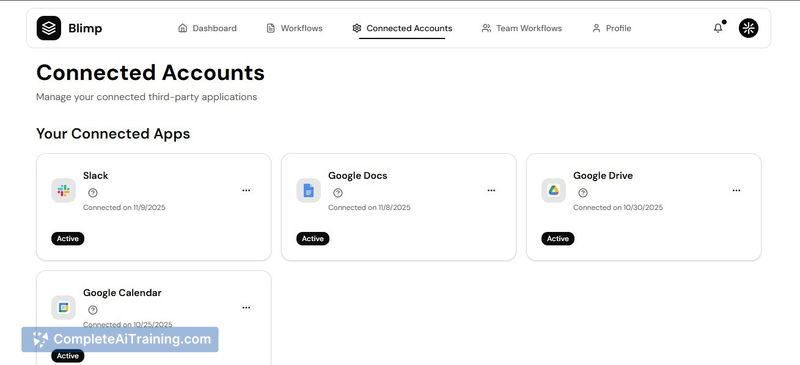Image resolution: width=800 pixels, height=365 pixels.
Task: Click the help icon under Slack
Action: (93, 193)
